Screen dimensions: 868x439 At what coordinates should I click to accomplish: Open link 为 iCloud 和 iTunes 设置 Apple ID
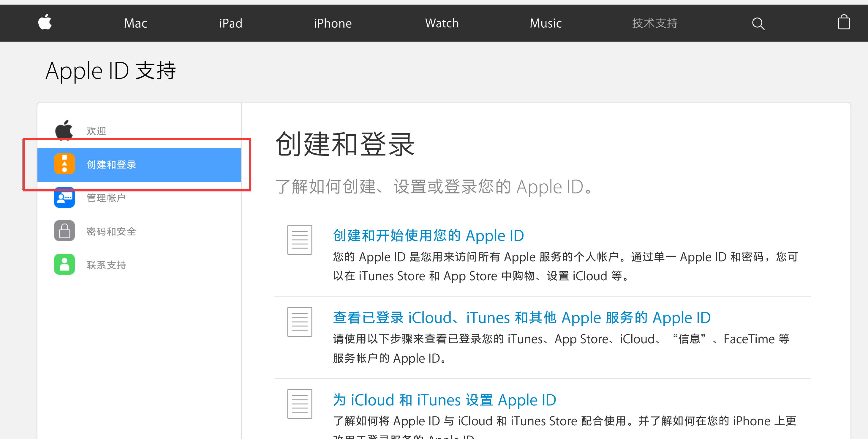[445, 400]
